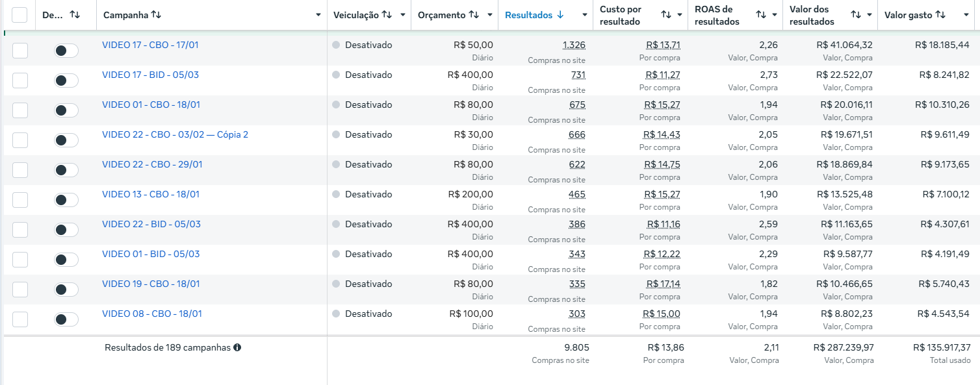Image resolution: width=980 pixels, height=385 pixels.
Task: Click the sort arrows in ROAS de resultados header
Action: click(x=761, y=14)
